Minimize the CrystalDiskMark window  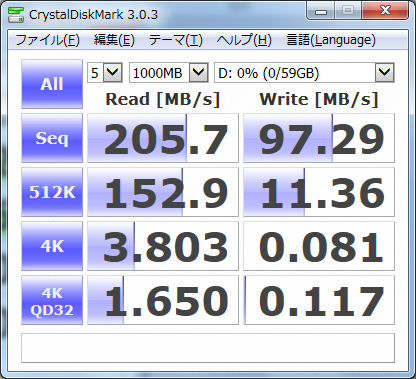click(x=321, y=11)
